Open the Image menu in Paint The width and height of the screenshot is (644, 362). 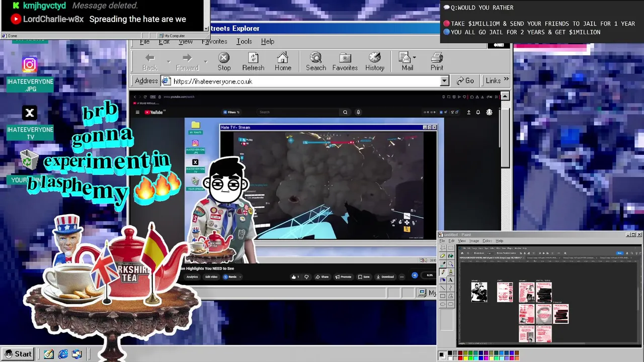(474, 241)
